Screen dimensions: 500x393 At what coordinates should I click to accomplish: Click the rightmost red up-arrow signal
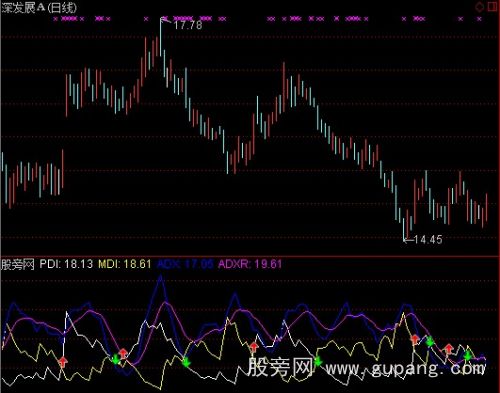[449, 349]
